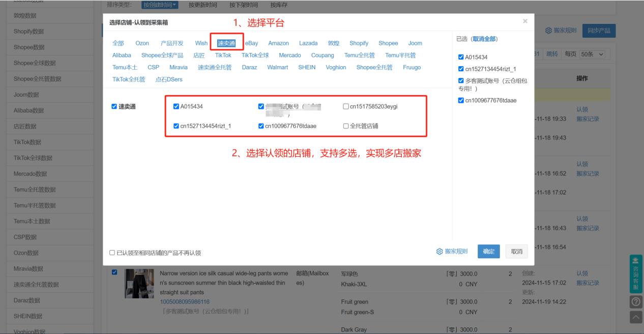Screen dimensions: 644x334
Task: Select the Coupang platform tab
Action: point(323,55)
